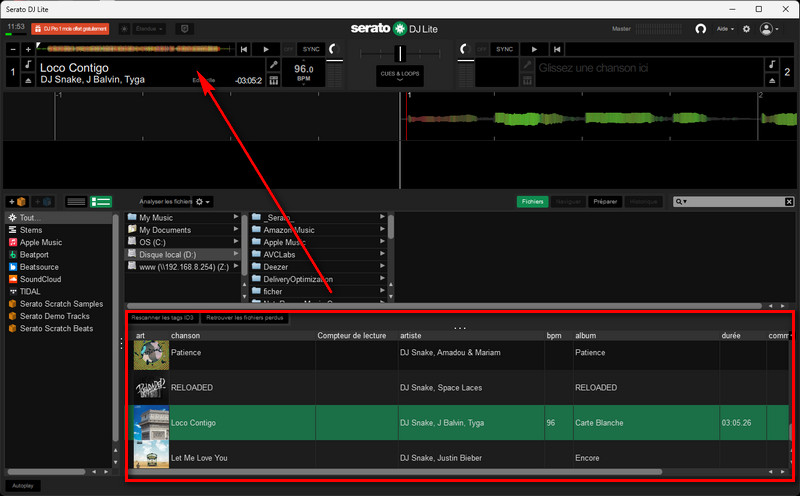Click deck 1 minus button

point(13,49)
